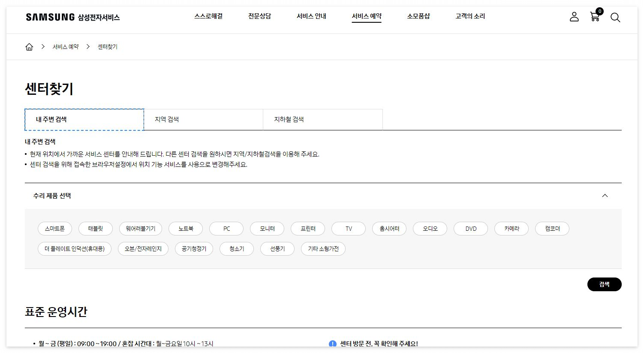Viewport: 644px width, 353px height.
Task: Choose the 홈시어터 product option
Action: click(x=389, y=229)
